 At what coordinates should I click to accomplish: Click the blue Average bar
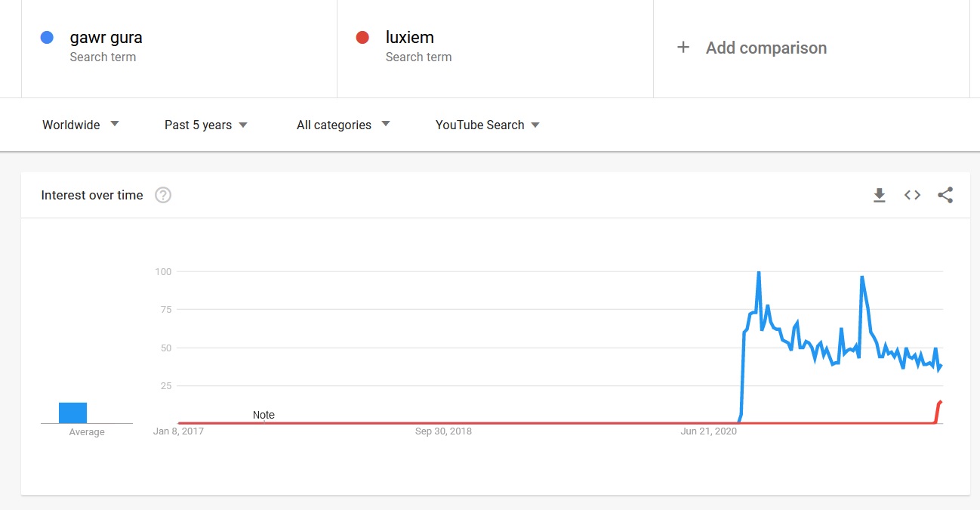pos(72,413)
